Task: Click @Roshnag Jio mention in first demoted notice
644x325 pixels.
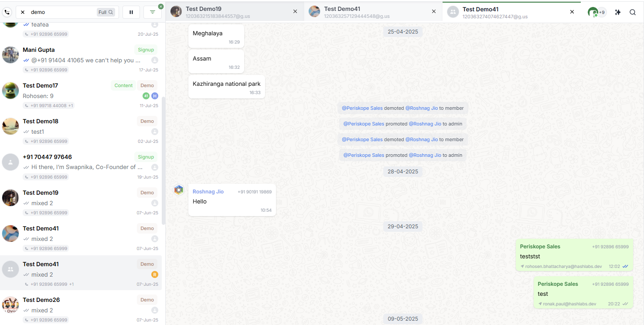Action: [421, 108]
